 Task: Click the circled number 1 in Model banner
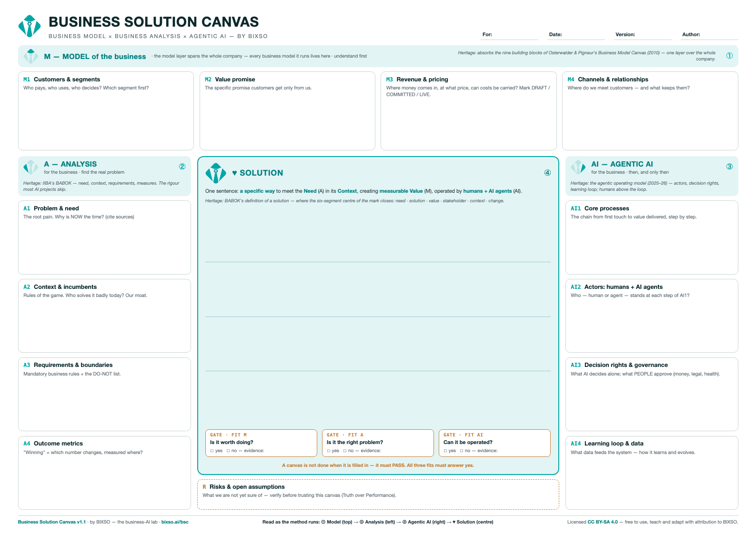coord(729,56)
